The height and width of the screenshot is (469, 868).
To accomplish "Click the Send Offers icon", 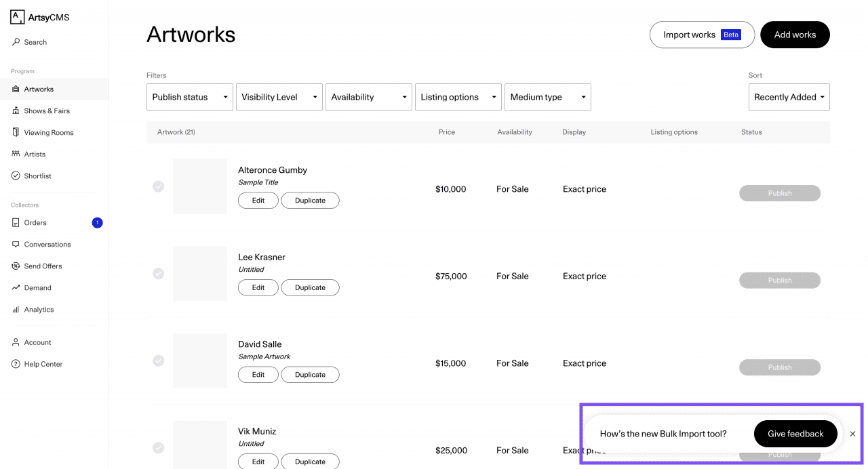I will pos(16,266).
